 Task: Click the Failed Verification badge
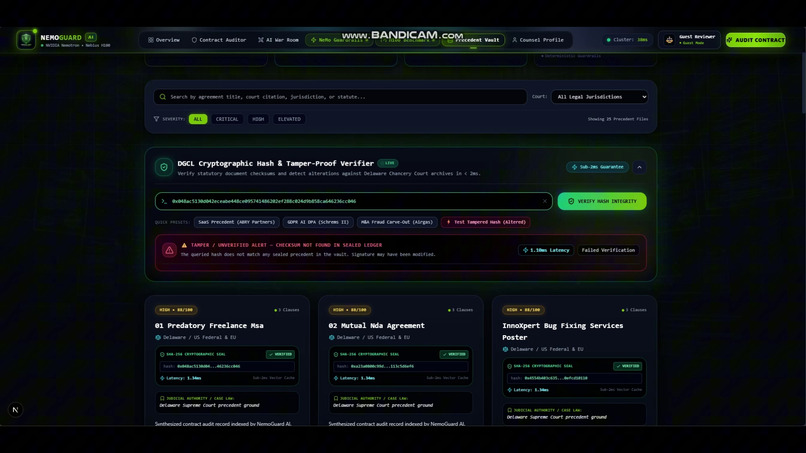[608, 250]
